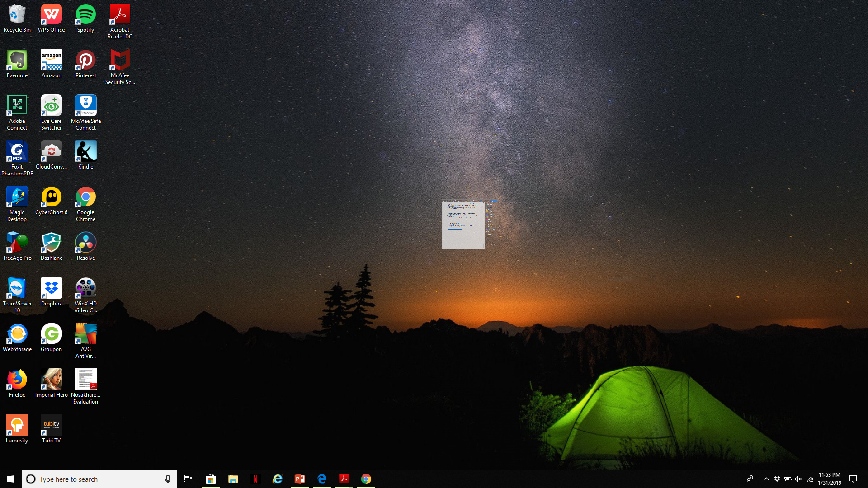The image size is (868, 488).
Task: Switch to PowerPoint in the taskbar
Action: pos(299,479)
